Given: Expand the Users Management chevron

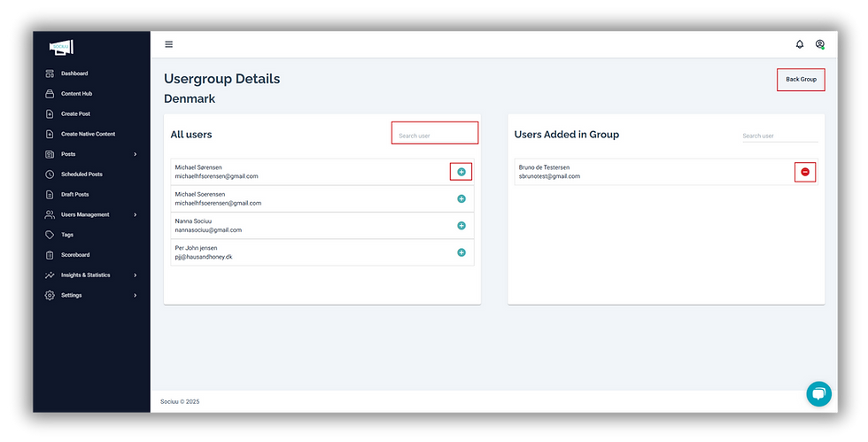Looking at the screenshot, I should (x=135, y=214).
